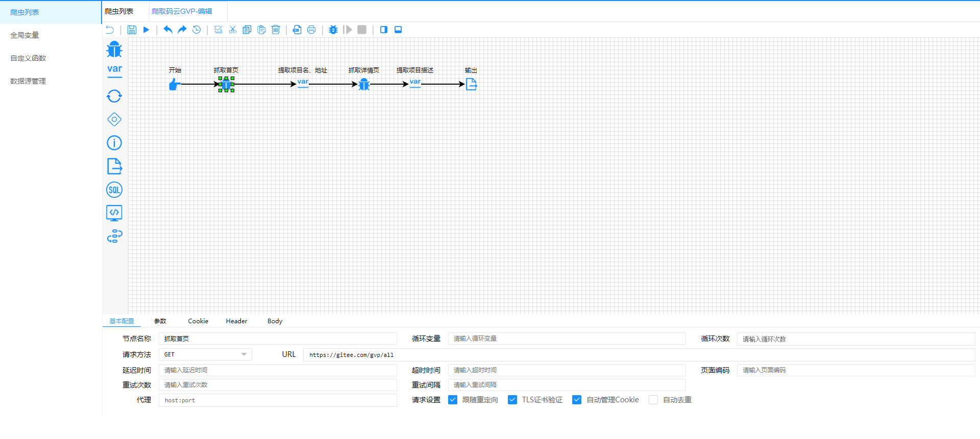Open the Header tab
This screenshot has width=980, height=439.
tap(236, 321)
